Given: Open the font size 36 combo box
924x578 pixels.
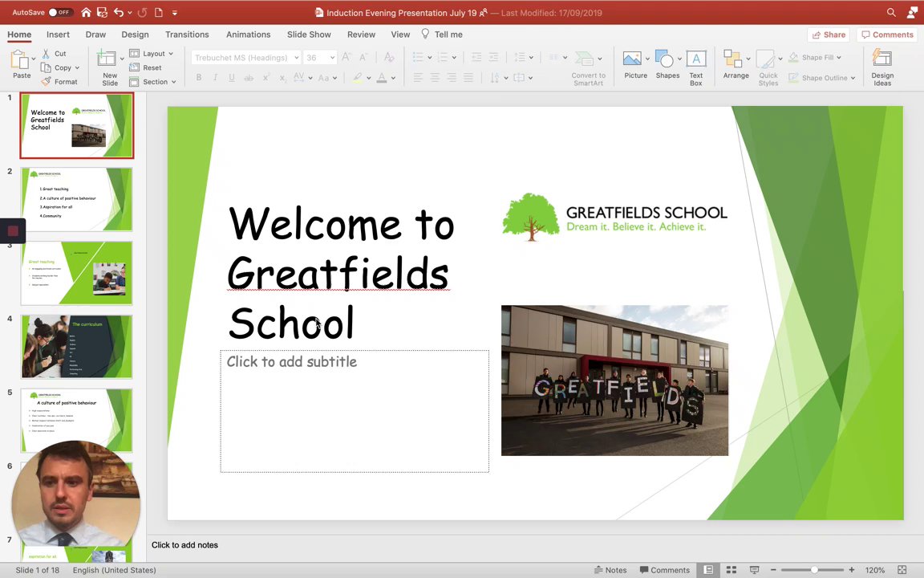Looking at the screenshot, I should (320, 57).
